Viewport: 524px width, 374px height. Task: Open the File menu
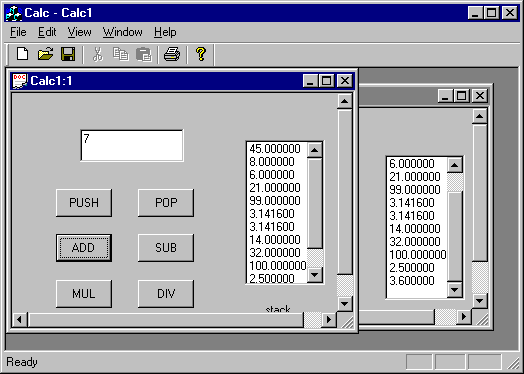(18, 32)
